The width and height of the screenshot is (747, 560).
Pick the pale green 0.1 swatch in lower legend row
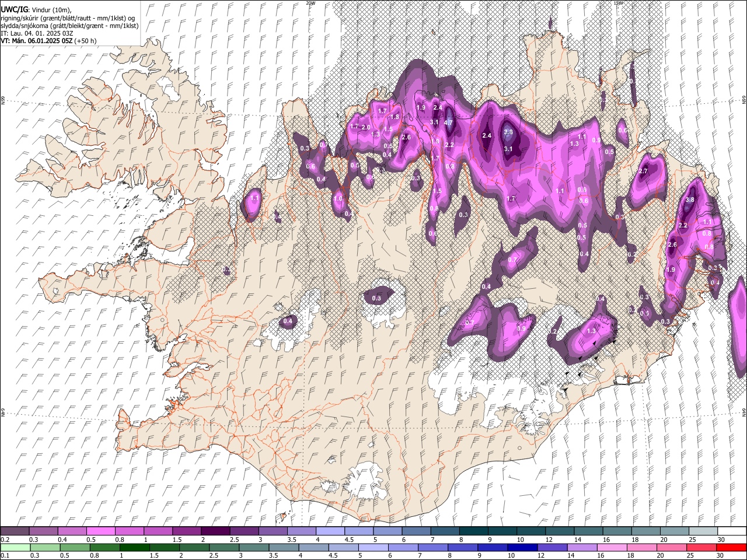(15, 547)
